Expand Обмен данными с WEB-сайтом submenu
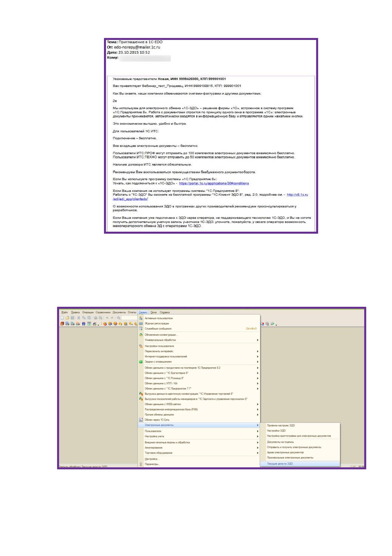The width and height of the screenshot is (392, 556). pyautogui.click(x=199, y=404)
